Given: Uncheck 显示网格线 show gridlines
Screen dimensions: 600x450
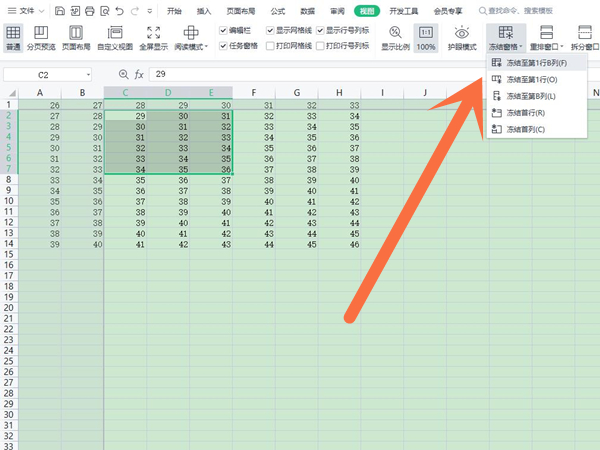Looking at the screenshot, I should pyautogui.click(x=270, y=30).
